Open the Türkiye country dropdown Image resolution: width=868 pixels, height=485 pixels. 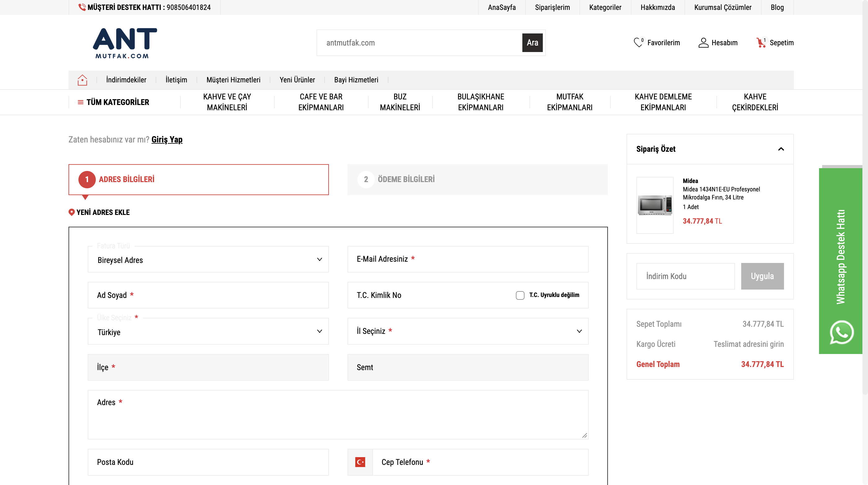[x=208, y=331]
